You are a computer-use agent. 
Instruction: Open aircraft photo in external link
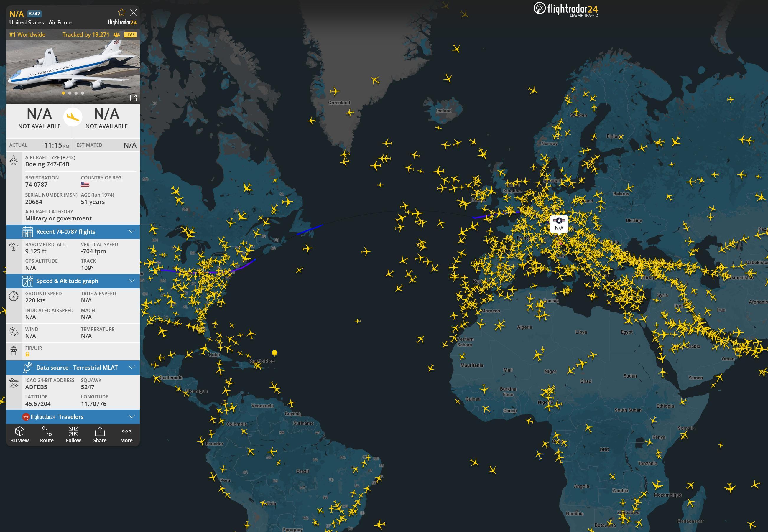pyautogui.click(x=133, y=98)
